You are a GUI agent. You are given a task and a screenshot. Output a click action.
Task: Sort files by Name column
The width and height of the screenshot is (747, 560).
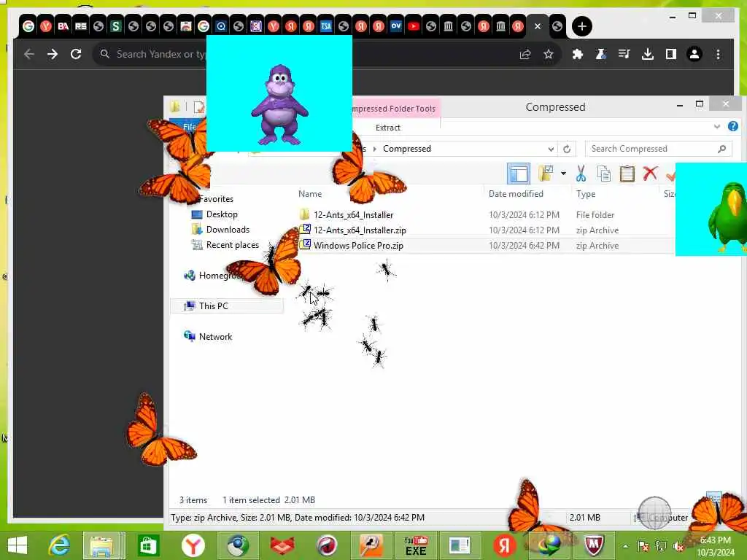[310, 194]
